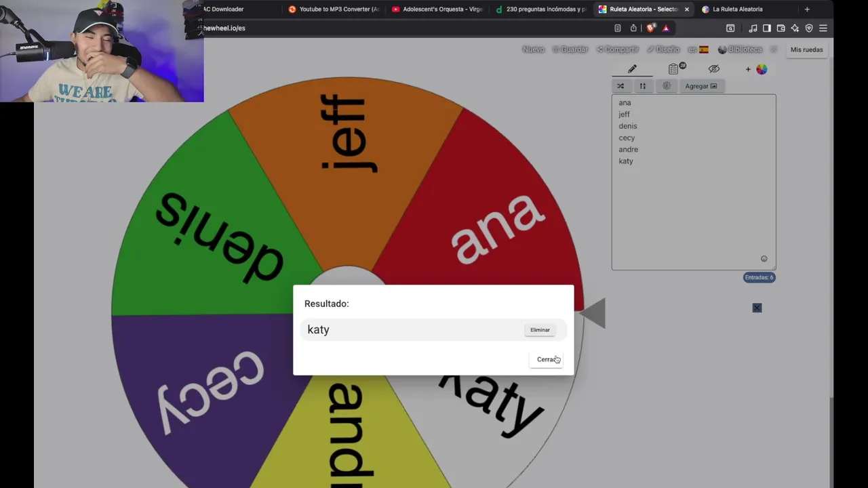
Task: Click the 'ana' line in entries list
Action: click(x=625, y=103)
